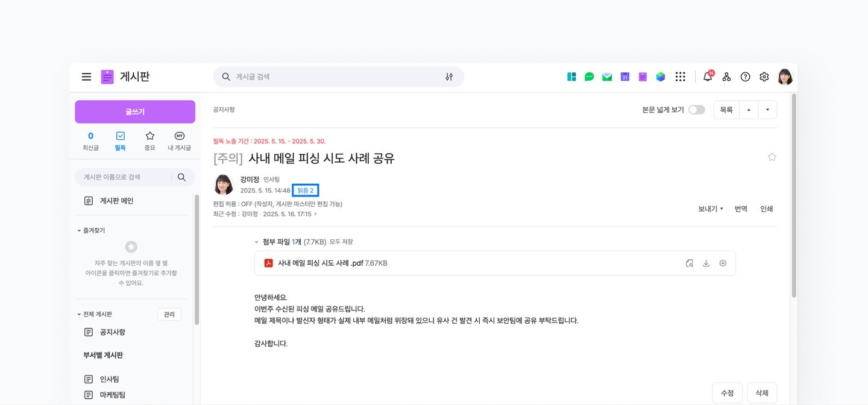Star the phishing notice post
868x405 pixels.
772,157
